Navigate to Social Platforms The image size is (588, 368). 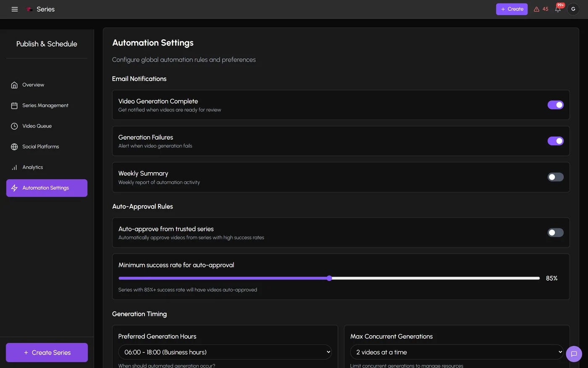(47, 147)
